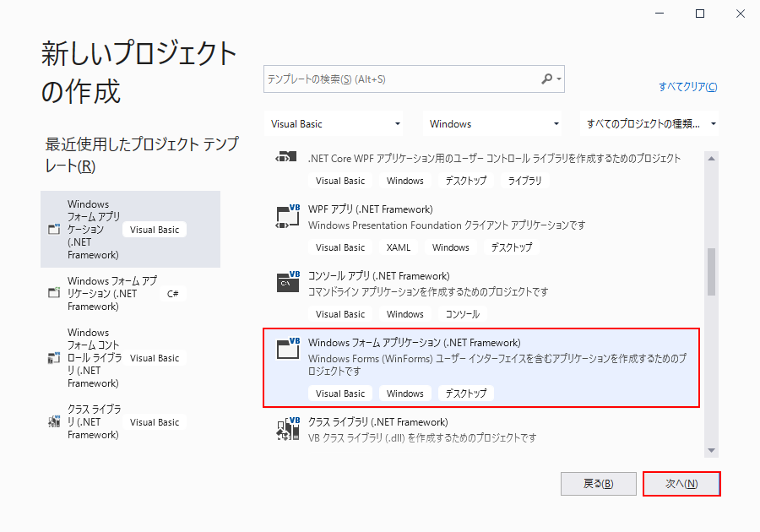This screenshot has width=760, height=532.
Task: Click すべてクリア(C) link
Action: pyautogui.click(x=687, y=87)
